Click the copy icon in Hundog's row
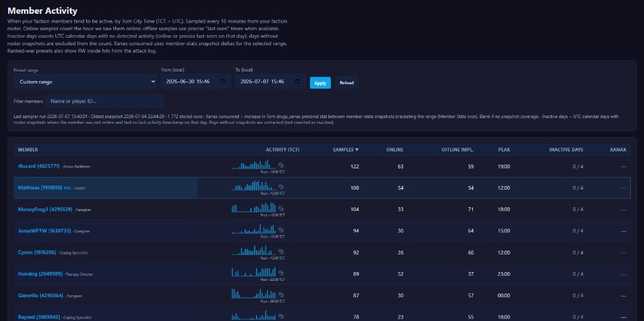Image resolution: width=644 pixels, height=321 pixels. (x=281, y=273)
